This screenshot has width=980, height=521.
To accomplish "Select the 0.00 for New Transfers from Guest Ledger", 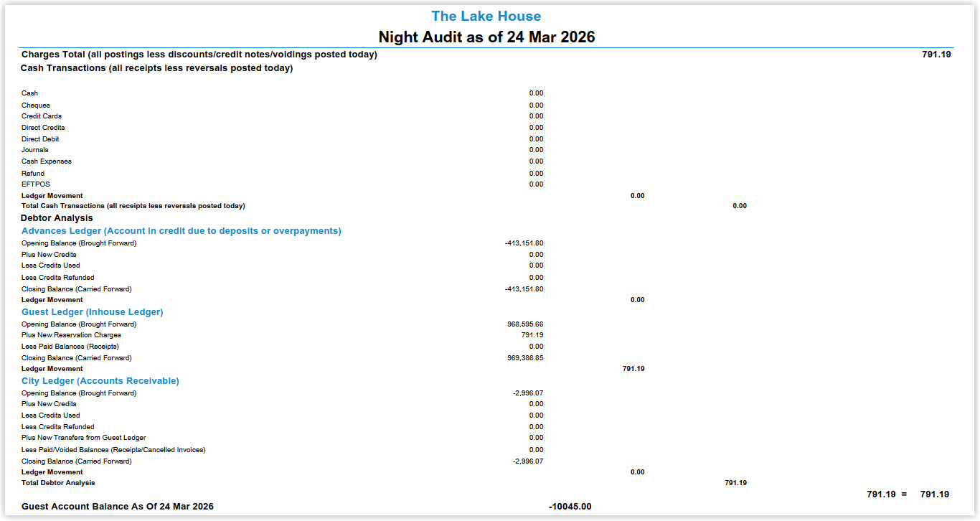I will (x=536, y=438).
